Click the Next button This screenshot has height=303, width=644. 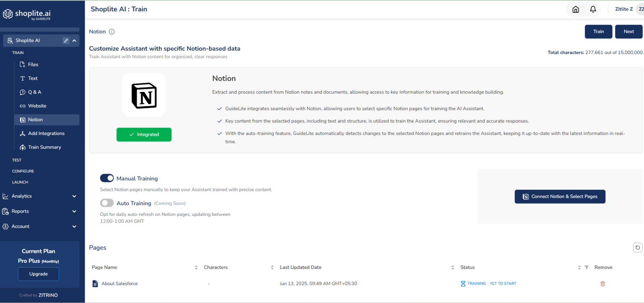[x=629, y=32]
